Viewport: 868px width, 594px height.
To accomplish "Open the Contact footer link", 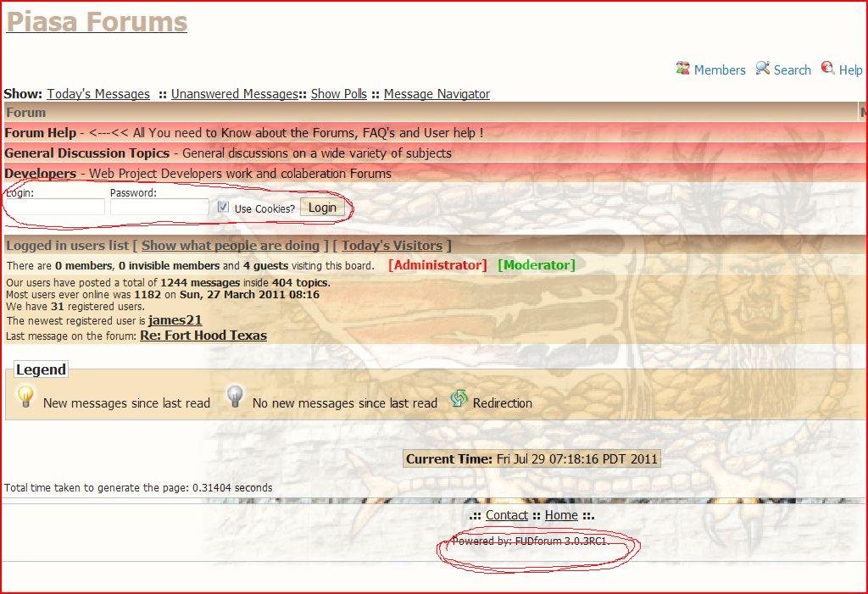I will [507, 515].
